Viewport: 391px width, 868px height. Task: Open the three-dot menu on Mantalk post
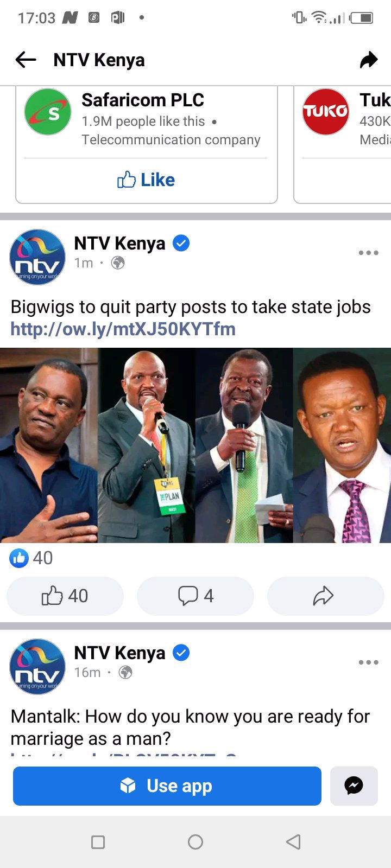(x=368, y=662)
